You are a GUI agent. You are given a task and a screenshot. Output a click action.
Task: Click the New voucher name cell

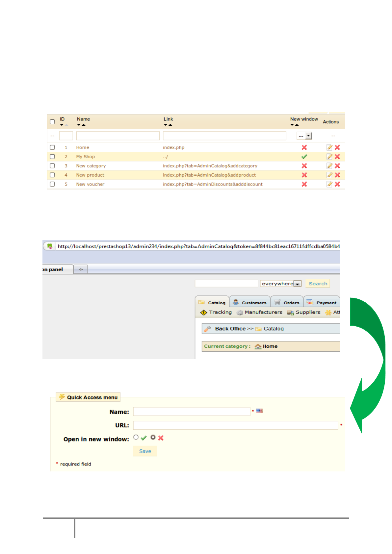90,184
